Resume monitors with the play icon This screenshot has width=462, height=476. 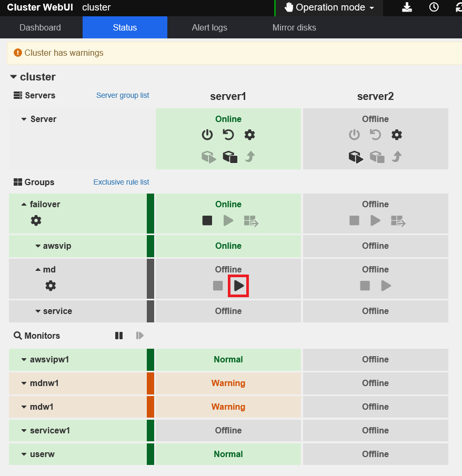(x=139, y=336)
